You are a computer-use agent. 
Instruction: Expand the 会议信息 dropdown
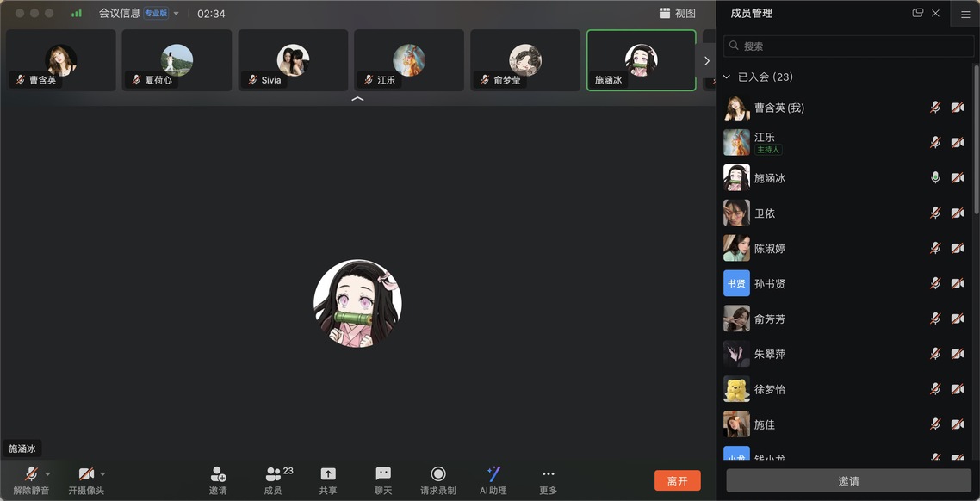pyautogui.click(x=177, y=14)
